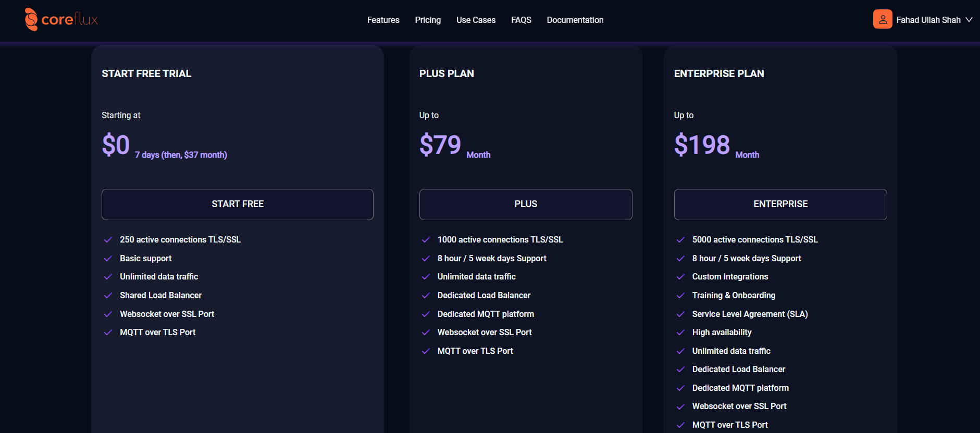Image resolution: width=980 pixels, height=433 pixels.
Task: Open the Documentation link
Action: tap(575, 20)
